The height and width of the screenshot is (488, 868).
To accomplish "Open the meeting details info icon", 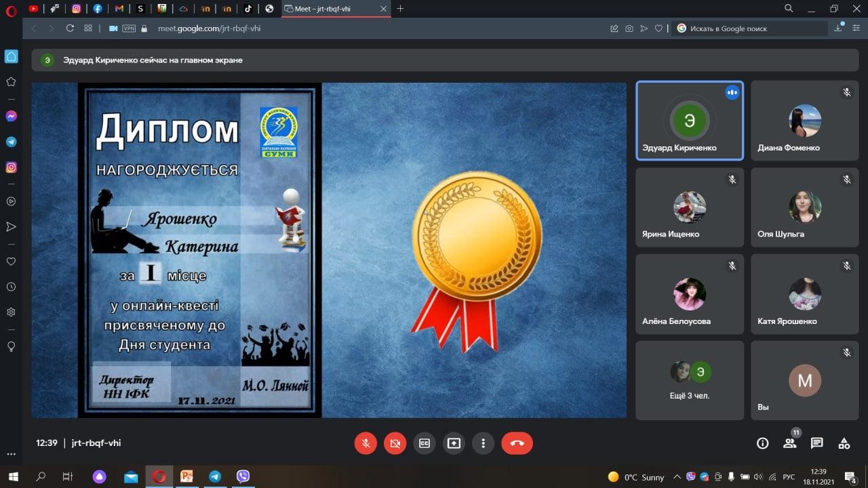I will pos(762,443).
